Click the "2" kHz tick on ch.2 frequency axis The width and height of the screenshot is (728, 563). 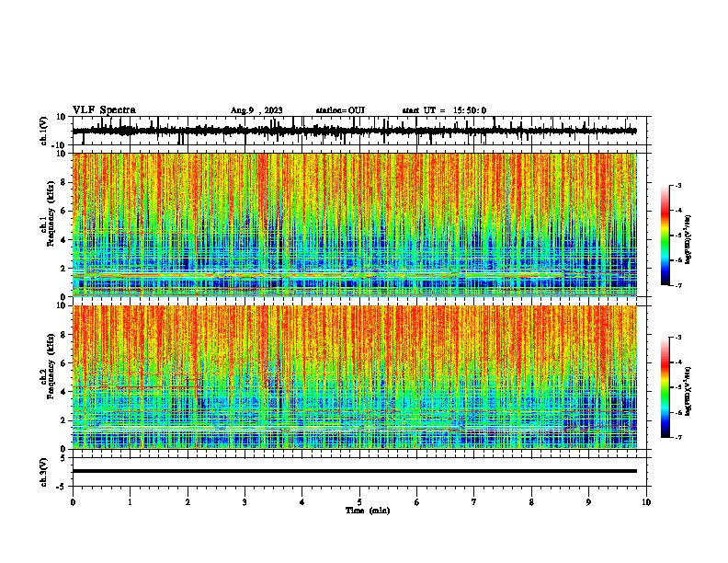click(x=64, y=420)
